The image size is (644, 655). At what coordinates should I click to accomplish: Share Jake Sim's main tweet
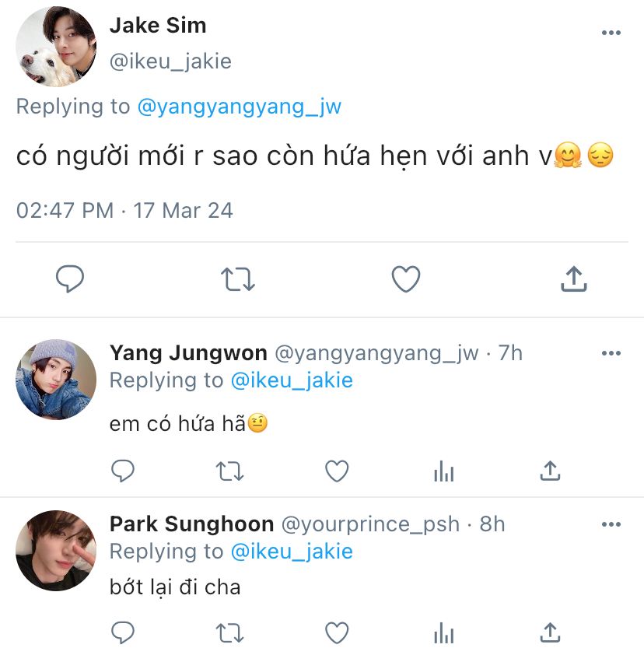coord(573,279)
